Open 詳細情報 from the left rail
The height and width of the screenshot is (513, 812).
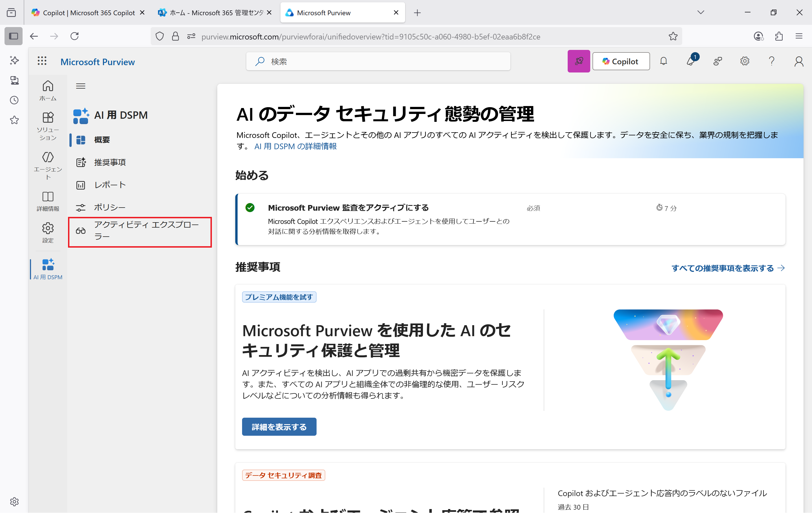coord(48,199)
